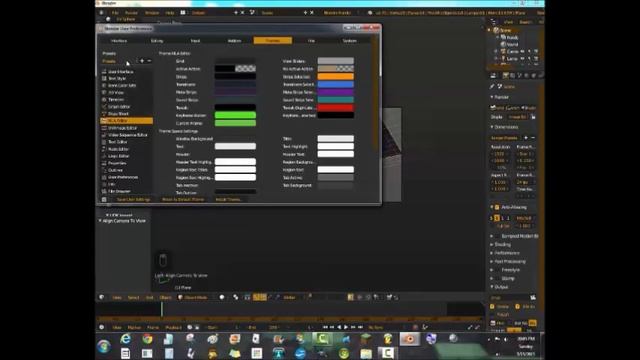The height and width of the screenshot is (360, 640).
Task: Click the 3D view editor type icon
Action: coord(102,297)
